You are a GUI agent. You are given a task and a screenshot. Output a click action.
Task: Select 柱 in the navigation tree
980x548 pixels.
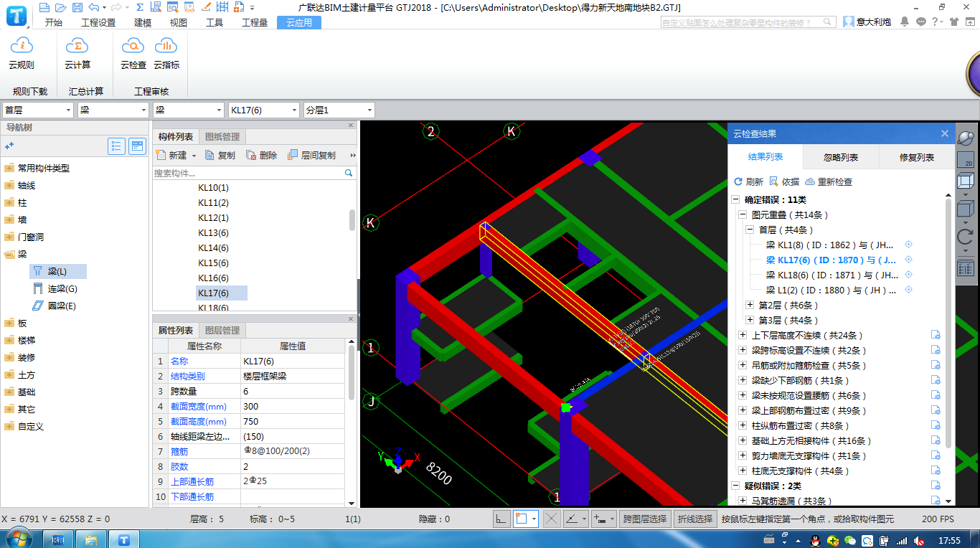(22, 203)
